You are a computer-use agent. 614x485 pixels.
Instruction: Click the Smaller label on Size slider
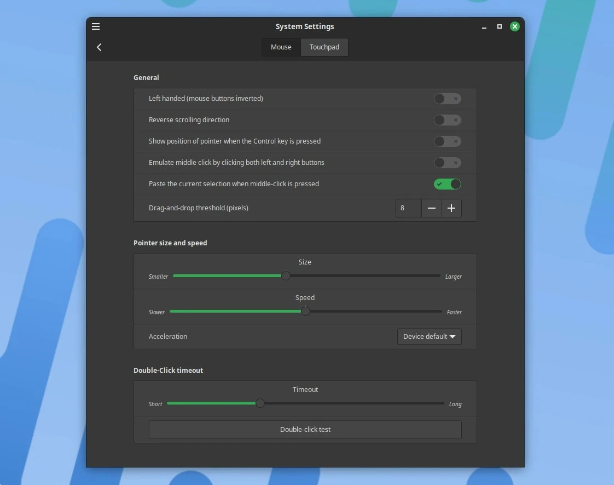point(158,276)
